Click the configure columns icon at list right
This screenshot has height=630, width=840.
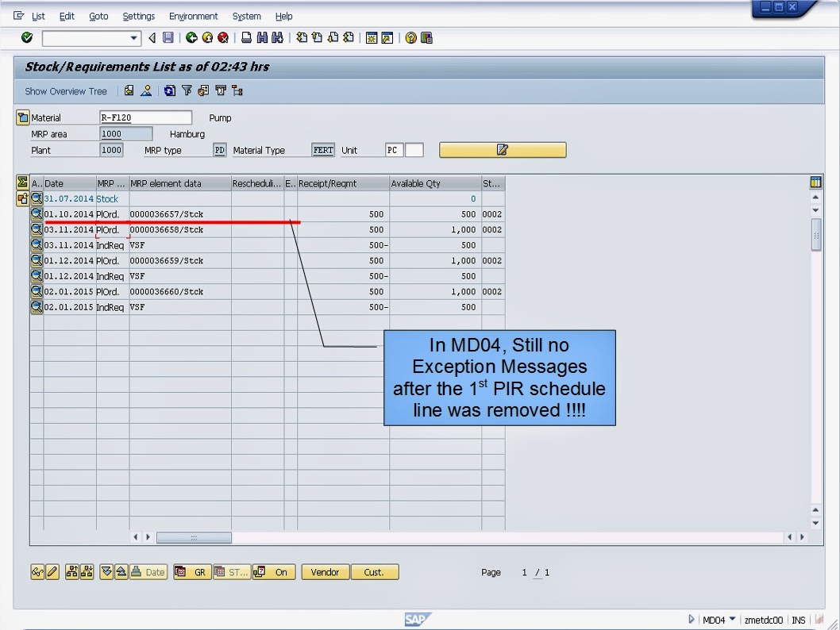click(815, 182)
